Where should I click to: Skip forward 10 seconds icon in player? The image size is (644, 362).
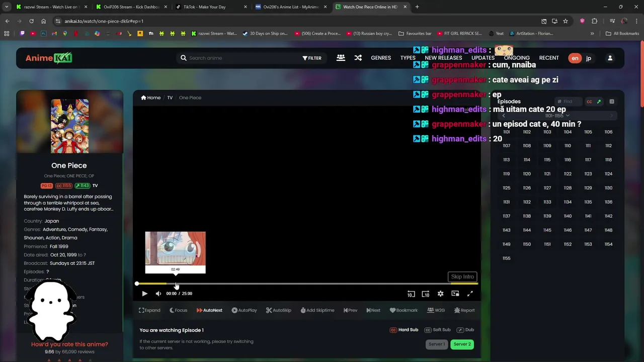tap(426, 294)
